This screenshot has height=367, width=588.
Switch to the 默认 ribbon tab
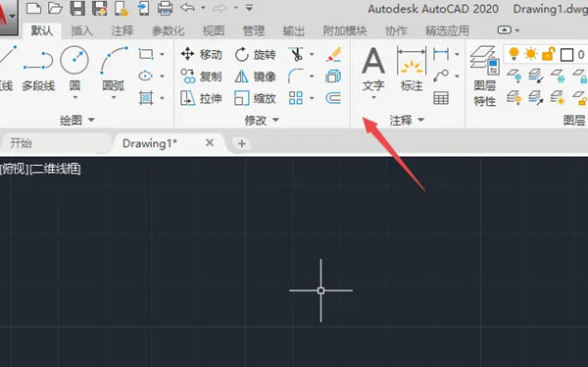(41, 30)
